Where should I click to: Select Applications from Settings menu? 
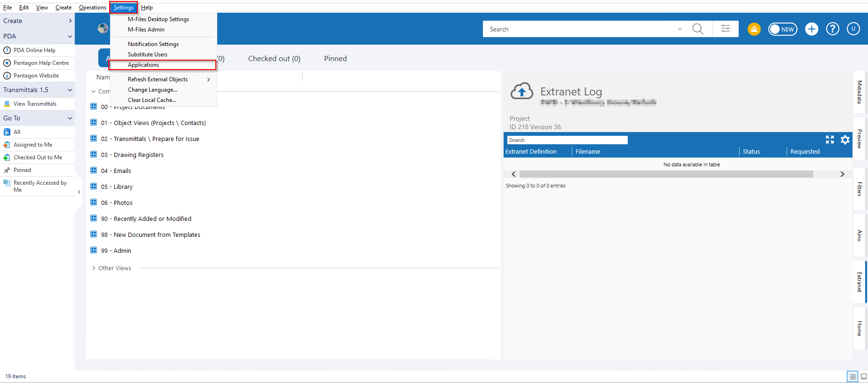pyautogui.click(x=143, y=65)
